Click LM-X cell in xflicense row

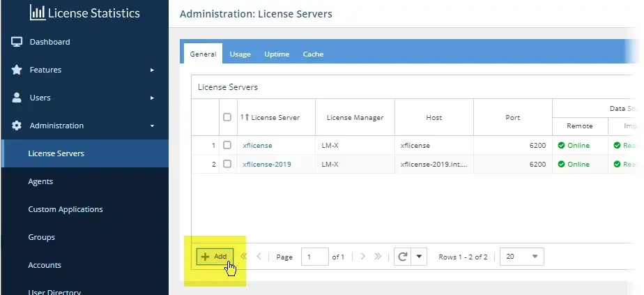click(x=355, y=146)
